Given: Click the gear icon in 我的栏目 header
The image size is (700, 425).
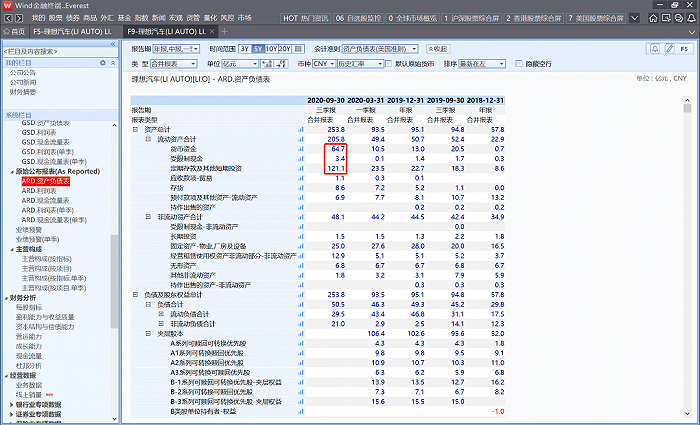Looking at the screenshot, I should (x=103, y=63).
